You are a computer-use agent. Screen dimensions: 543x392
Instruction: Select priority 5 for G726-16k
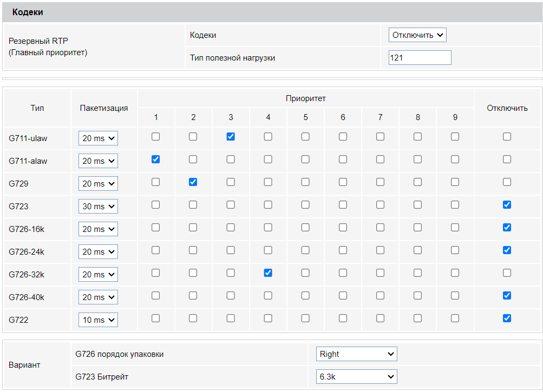click(x=305, y=228)
